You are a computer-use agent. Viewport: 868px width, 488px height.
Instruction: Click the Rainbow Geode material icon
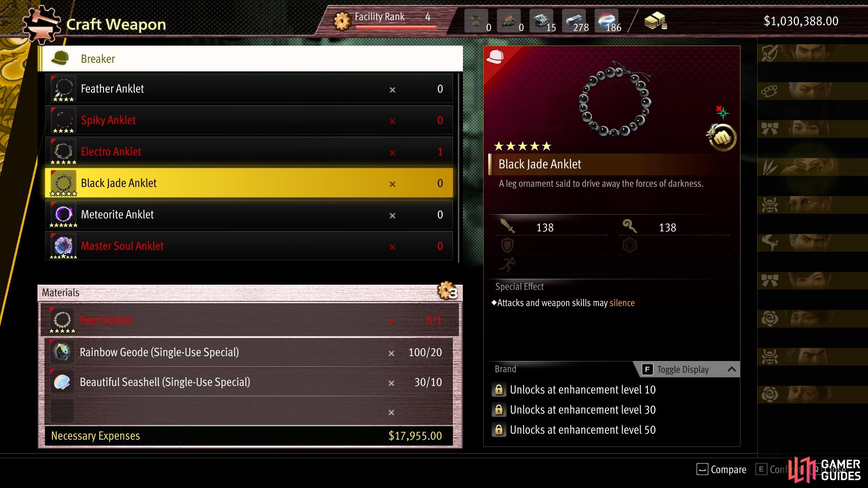coord(62,352)
